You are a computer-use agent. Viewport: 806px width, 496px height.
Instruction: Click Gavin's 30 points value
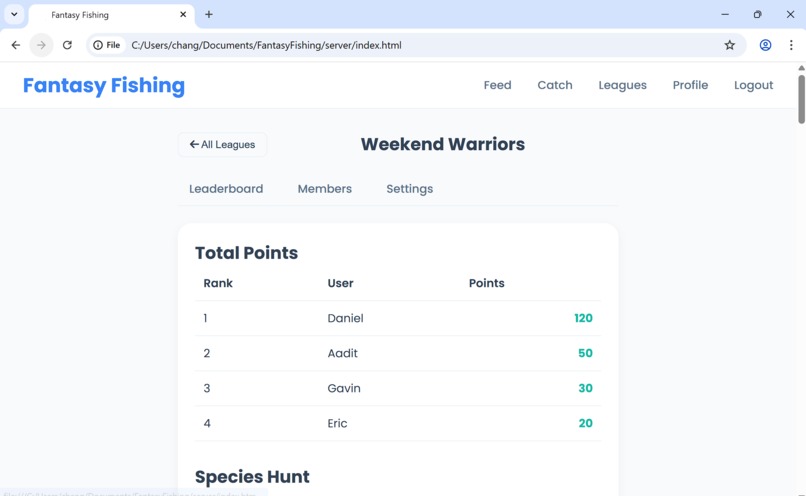[585, 388]
